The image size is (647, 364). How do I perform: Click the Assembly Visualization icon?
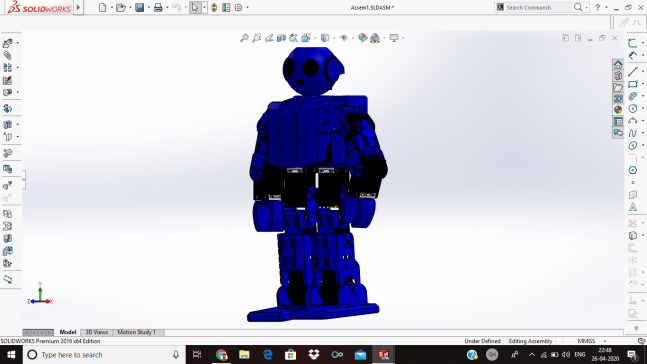point(7,251)
